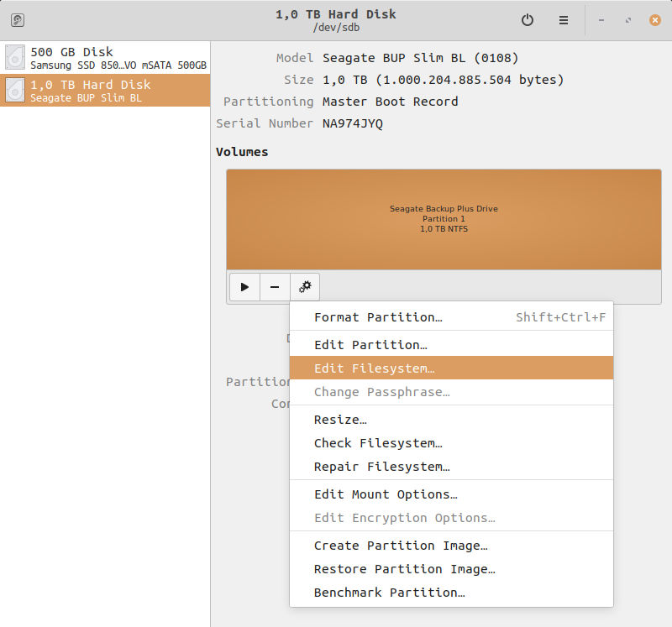Click the Edit Encryption Options… entry
Viewport: 672px width, 627px height.
coord(451,518)
